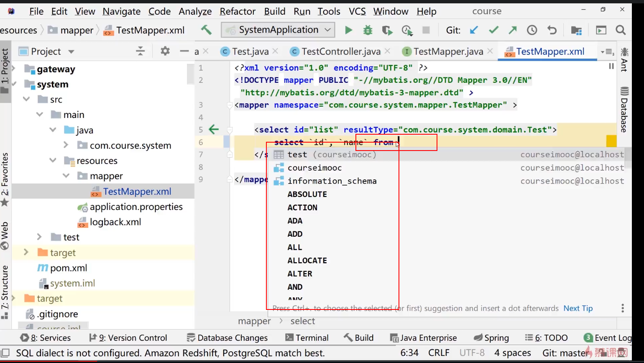Show the hidden editor tabs list dropdown
This screenshot has height=363, width=644.
608,51
